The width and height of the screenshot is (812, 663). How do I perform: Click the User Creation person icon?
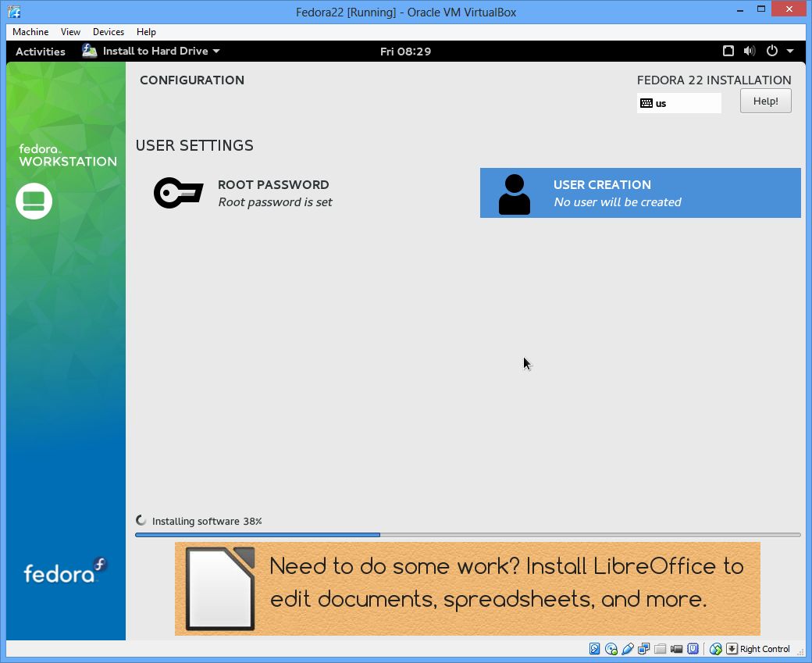pyautogui.click(x=515, y=194)
